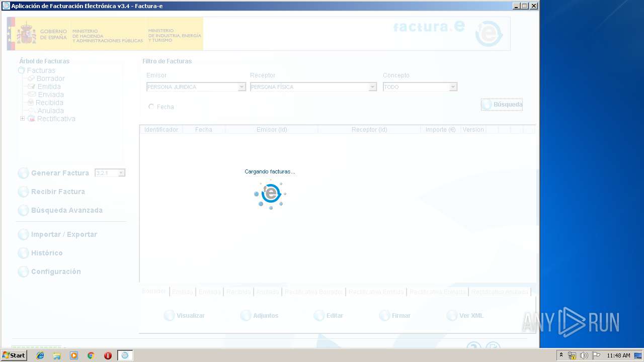Switch to the Rectificativa Emitida tab
This screenshot has height=362, width=644.
point(376,292)
